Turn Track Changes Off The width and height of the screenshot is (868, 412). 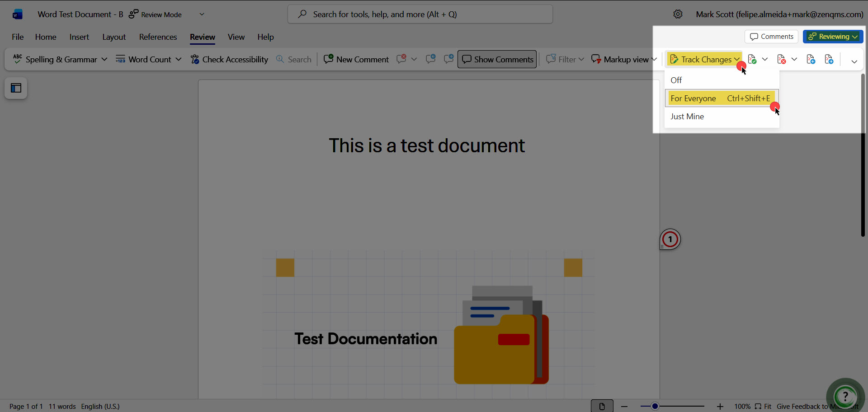(722, 80)
